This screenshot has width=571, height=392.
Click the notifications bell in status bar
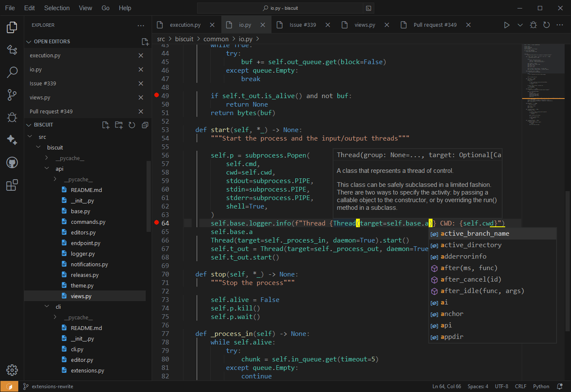tap(560, 386)
